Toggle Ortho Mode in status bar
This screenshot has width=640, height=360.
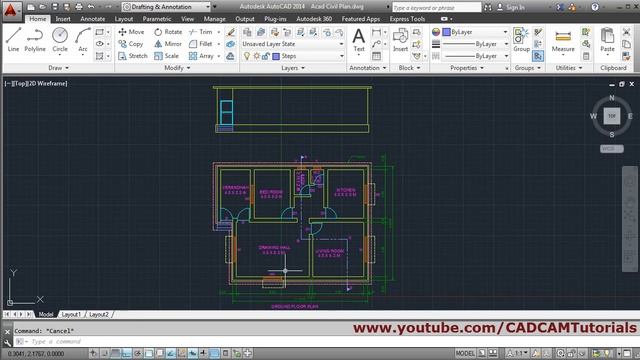coord(127,353)
